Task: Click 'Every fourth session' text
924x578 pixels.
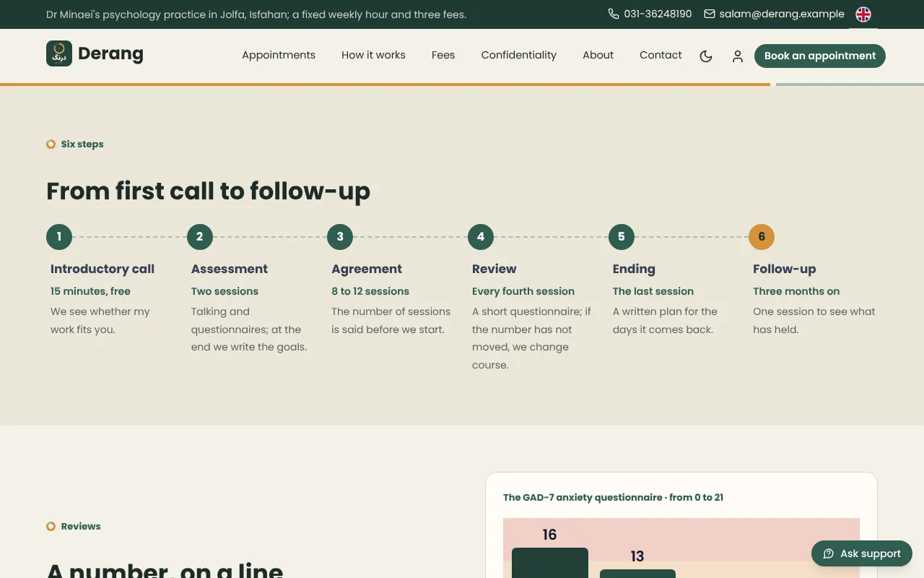Action: [523, 291]
